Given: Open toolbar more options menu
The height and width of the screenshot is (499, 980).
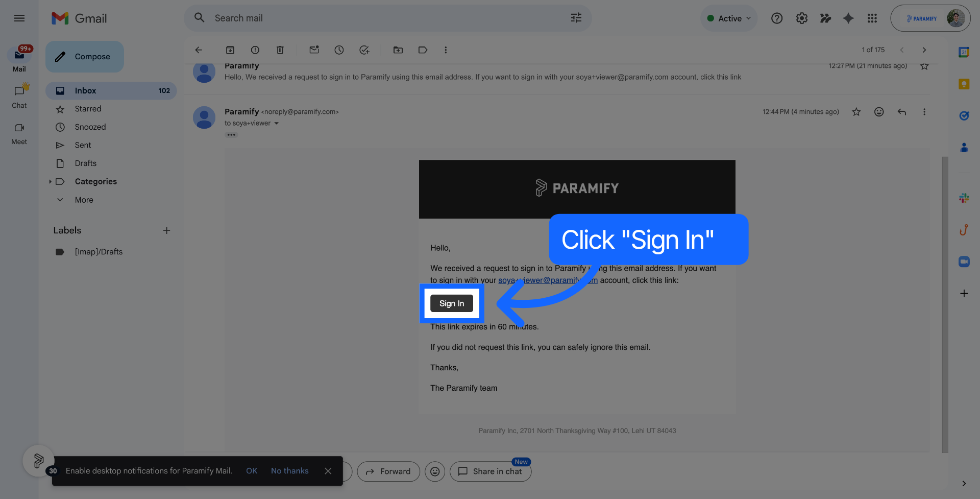Looking at the screenshot, I should pos(446,50).
